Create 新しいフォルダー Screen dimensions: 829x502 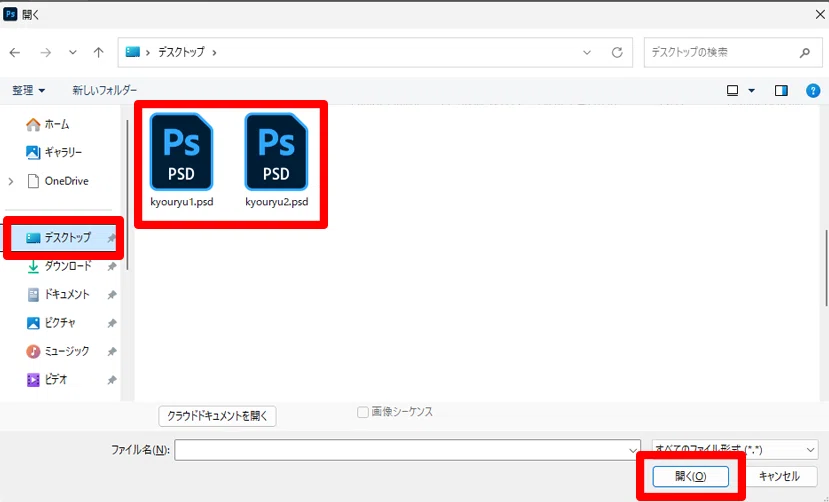tap(105, 90)
